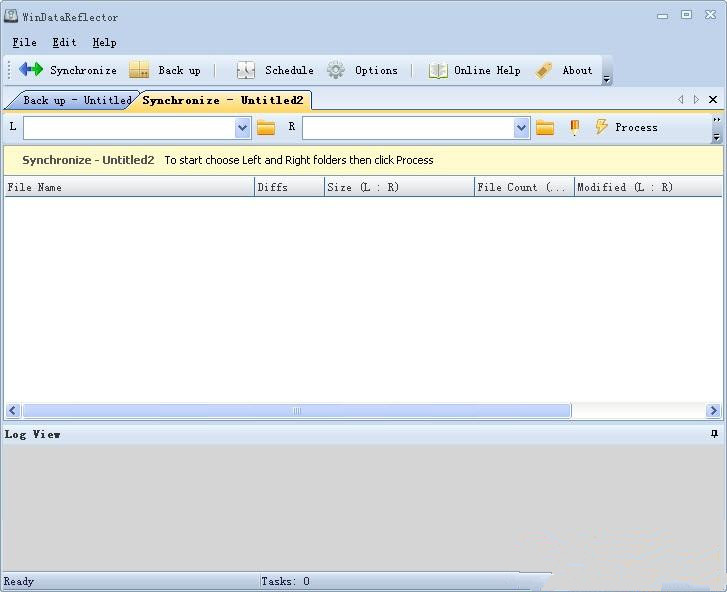Browse for Right folder using folder icon
The width and height of the screenshot is (727, 592).
[x=545, y=127]
